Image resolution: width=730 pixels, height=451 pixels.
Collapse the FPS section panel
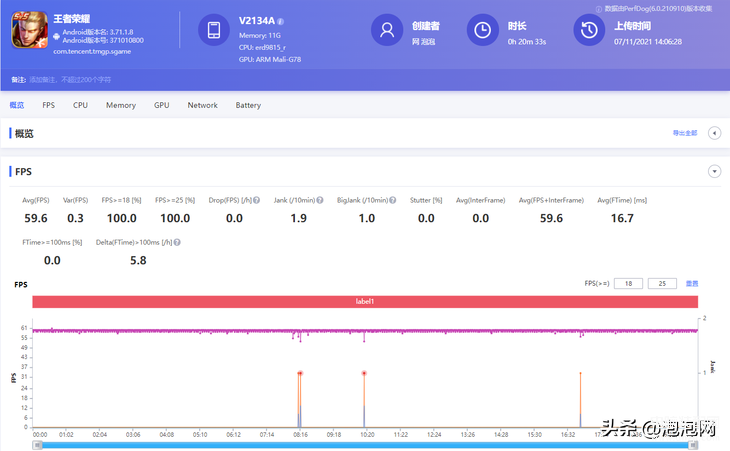714,171
